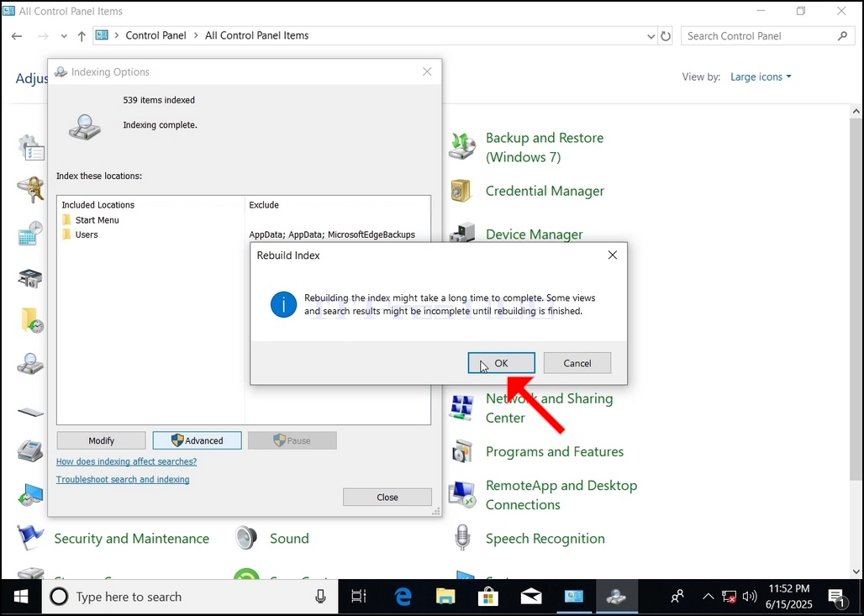This screenshot has height=616, width=864.
Task: Open Network and Sharing Center
Action: tap(549, 408)
